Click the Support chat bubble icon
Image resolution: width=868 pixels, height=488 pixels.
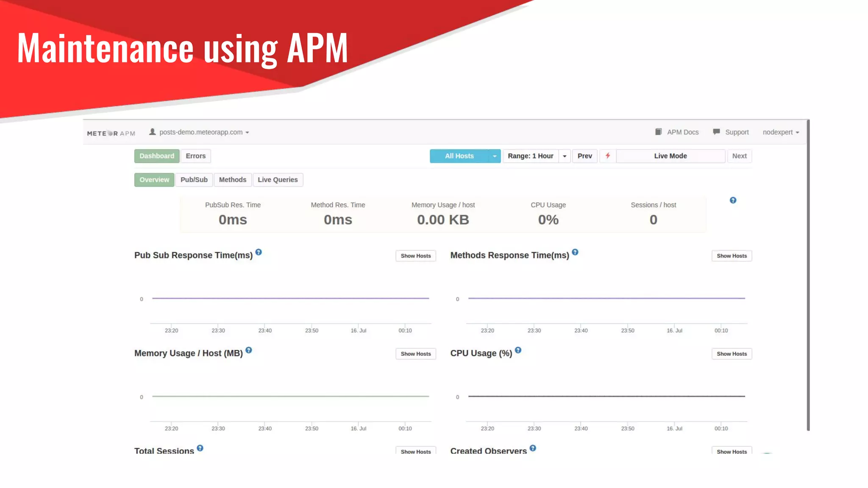pos(716,132)
